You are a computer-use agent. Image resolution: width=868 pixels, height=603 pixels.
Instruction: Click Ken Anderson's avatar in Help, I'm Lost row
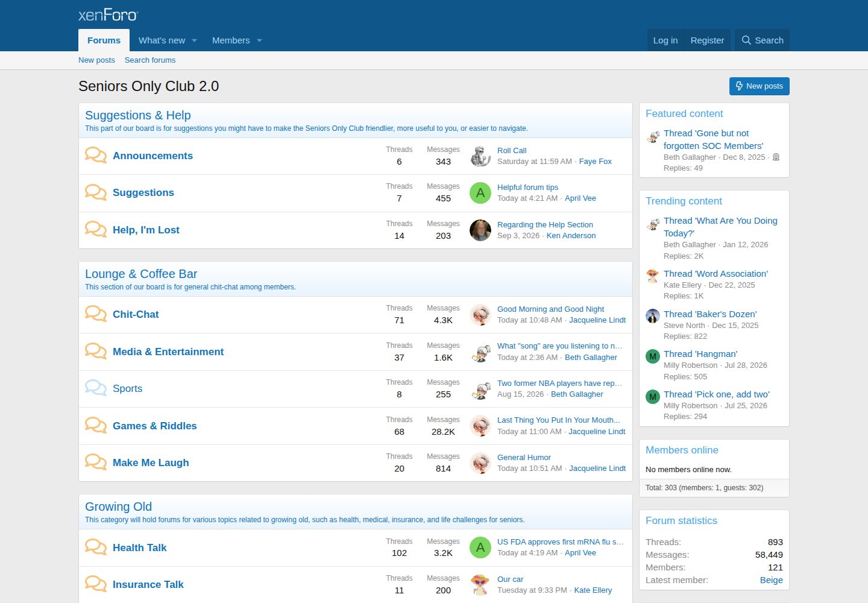click(x=480, y=230)
